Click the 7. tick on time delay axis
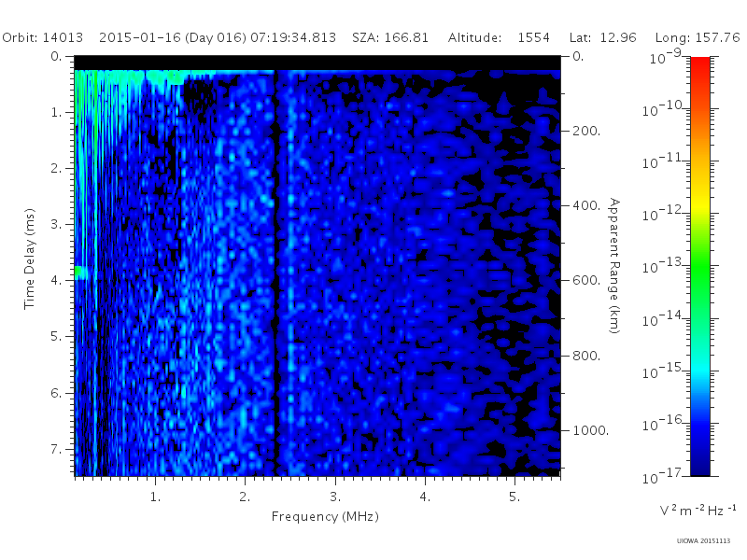Viewport: 747px width, 560px height. [57, 449]
